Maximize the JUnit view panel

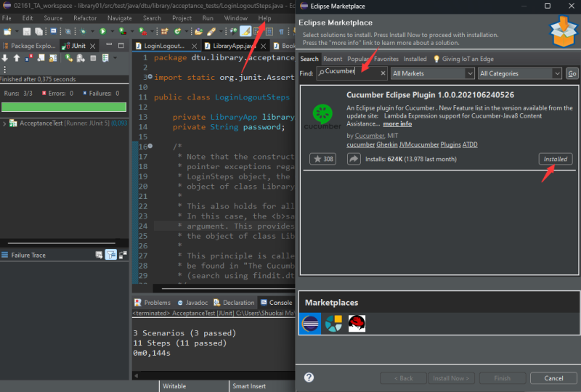coord(121,45)
